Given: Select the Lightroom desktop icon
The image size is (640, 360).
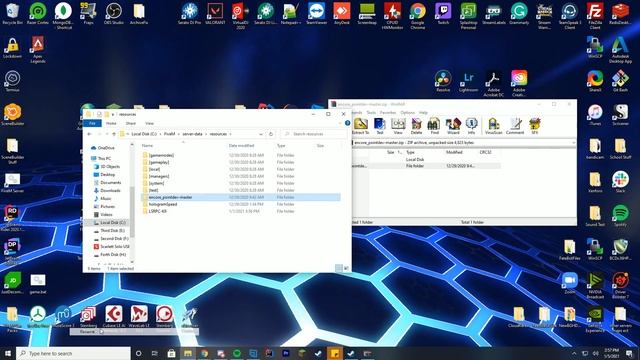Looking at the screenshot, I should point(468,82).
